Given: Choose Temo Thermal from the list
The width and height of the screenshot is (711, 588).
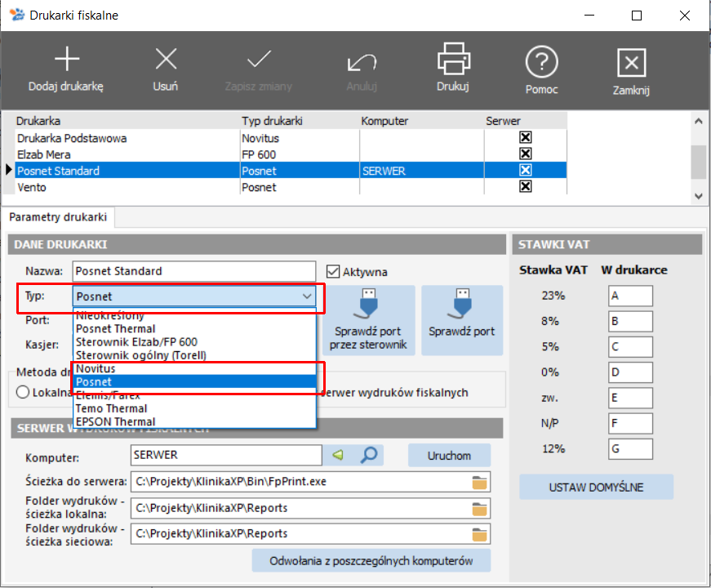Looking at the screenshot, I should tap(194, 408).
